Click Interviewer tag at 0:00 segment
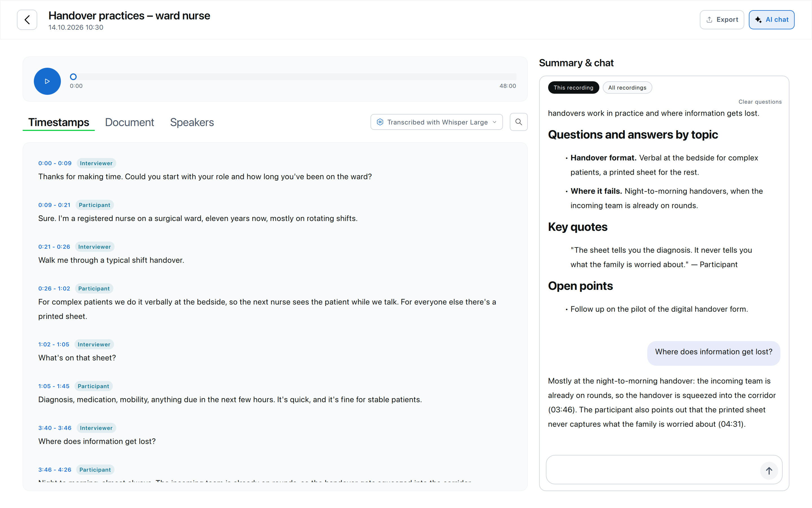Screen dimensions: 812x508 pyautogui.click(x=96, y=163)
